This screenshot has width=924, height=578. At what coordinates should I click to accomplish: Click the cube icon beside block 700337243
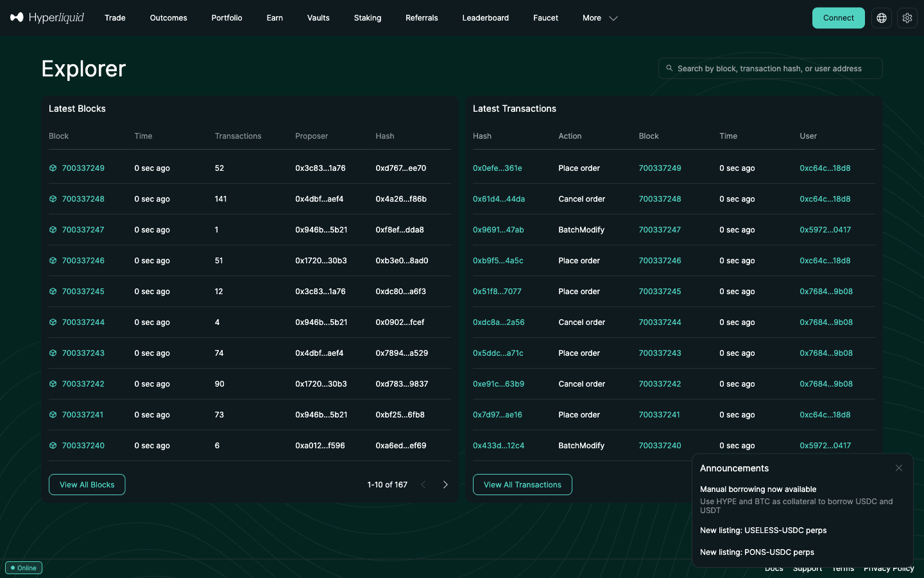(53, 353)
